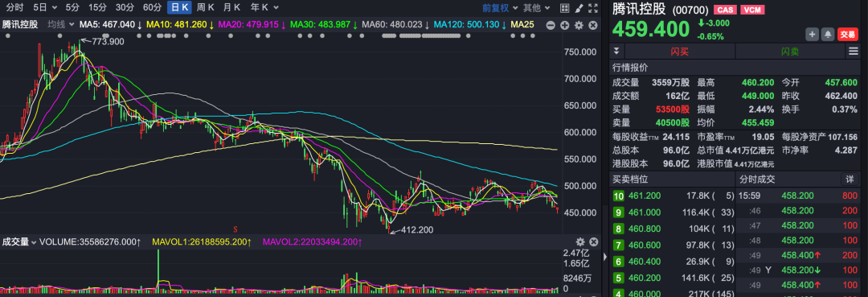Viewport: 868px width, 297px height.
Task: Click the level 9 order book badge
Action: tap(618, 212)
